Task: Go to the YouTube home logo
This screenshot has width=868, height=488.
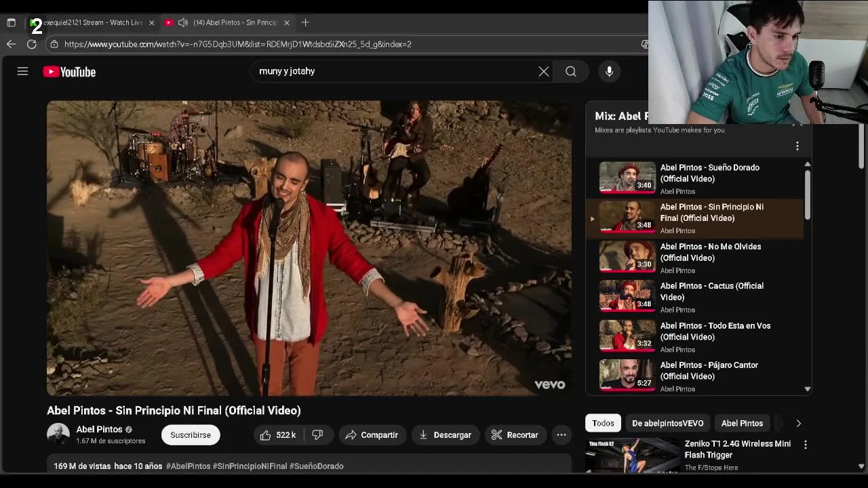Action: point(69,72)
